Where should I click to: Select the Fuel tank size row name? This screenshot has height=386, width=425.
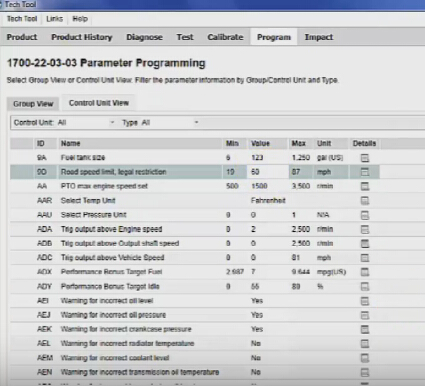pos(83,158)
